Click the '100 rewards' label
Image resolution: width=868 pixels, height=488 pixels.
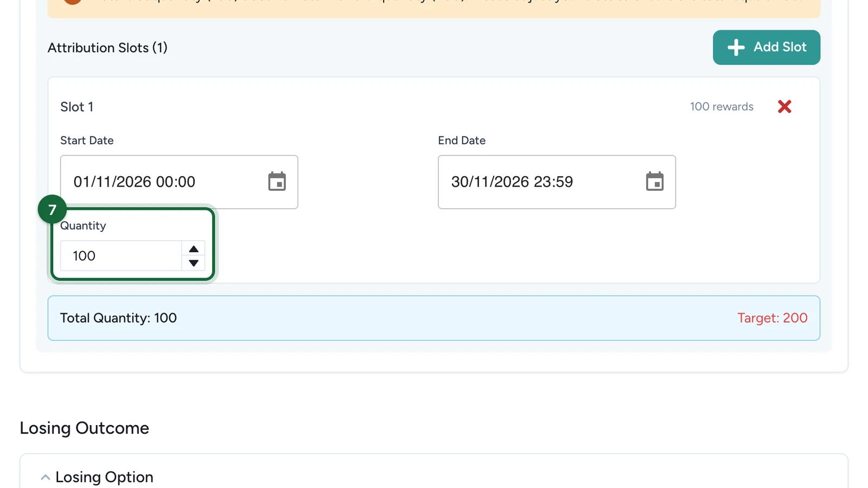(722, 106)
